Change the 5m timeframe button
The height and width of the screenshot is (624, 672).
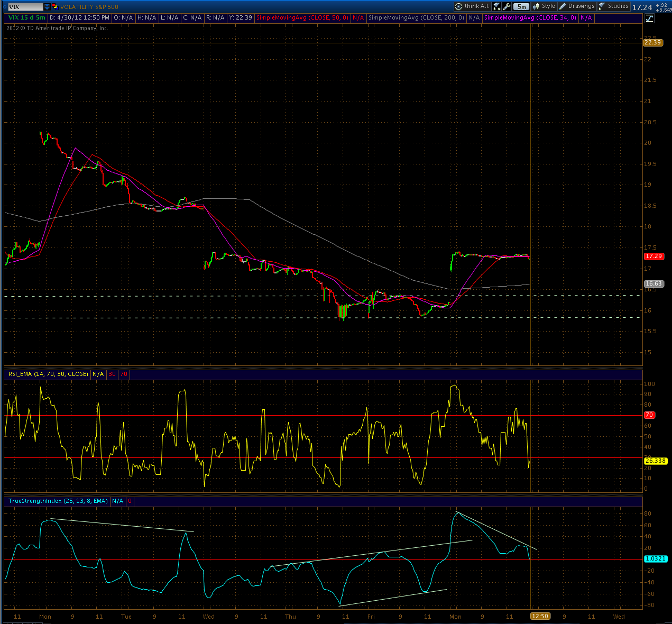pyautogui.click(x=521, y=6)
